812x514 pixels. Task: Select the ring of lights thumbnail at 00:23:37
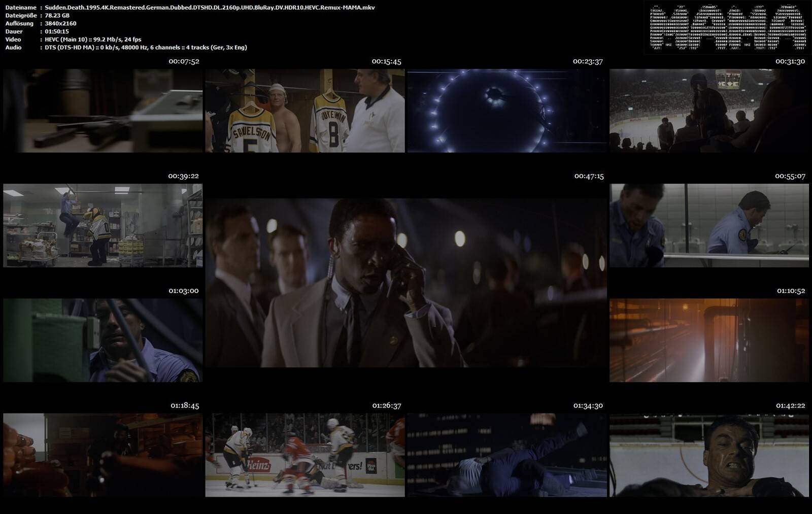coord(507,111)
